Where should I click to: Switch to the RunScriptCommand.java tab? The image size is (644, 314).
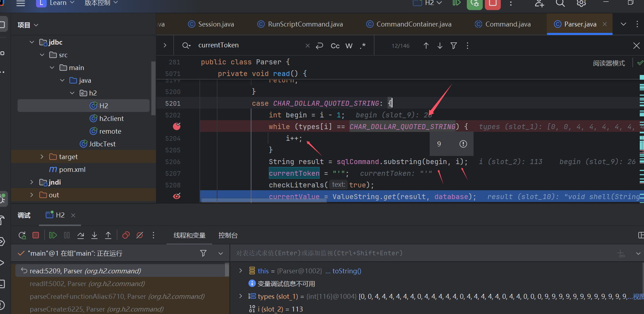[x=300, y=24]
